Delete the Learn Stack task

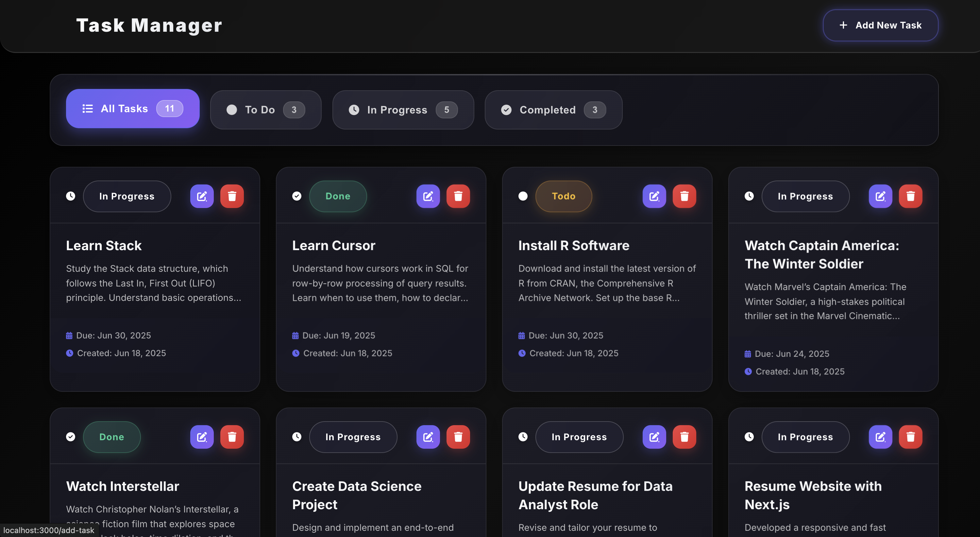pyautogui.click(x=232, y=196)
